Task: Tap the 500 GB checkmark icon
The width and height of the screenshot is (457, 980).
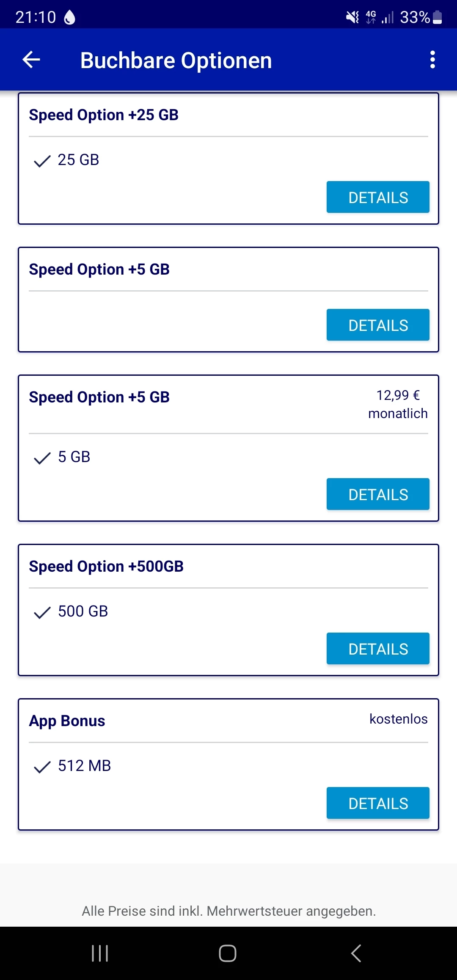Action: click(42, 612)
